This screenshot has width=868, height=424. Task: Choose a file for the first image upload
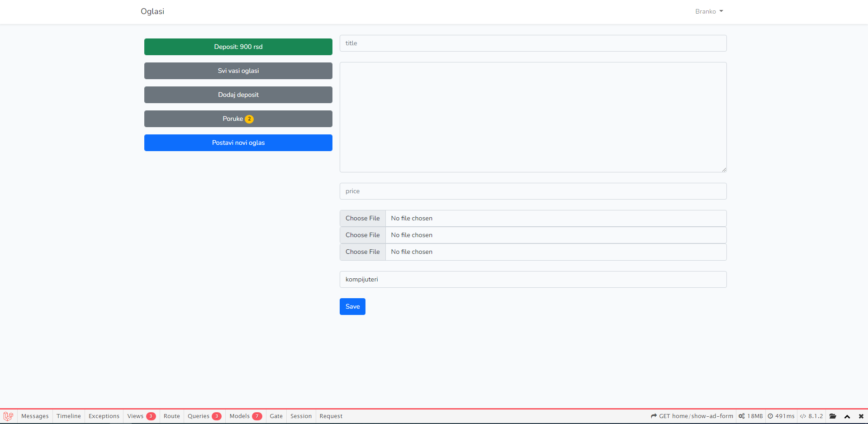pyautogui.click(x=362, y=218)
